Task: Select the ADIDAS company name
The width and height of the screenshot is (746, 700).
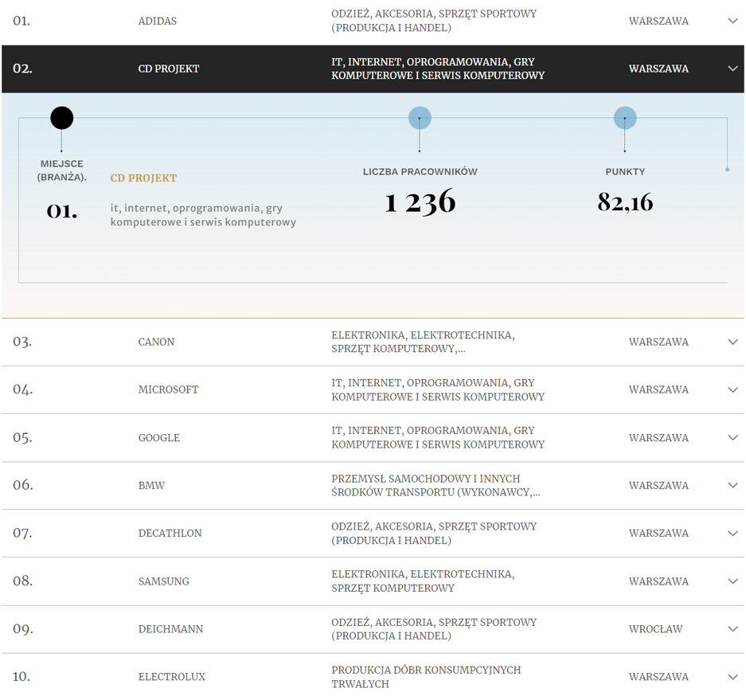Action: coord(158,21)
